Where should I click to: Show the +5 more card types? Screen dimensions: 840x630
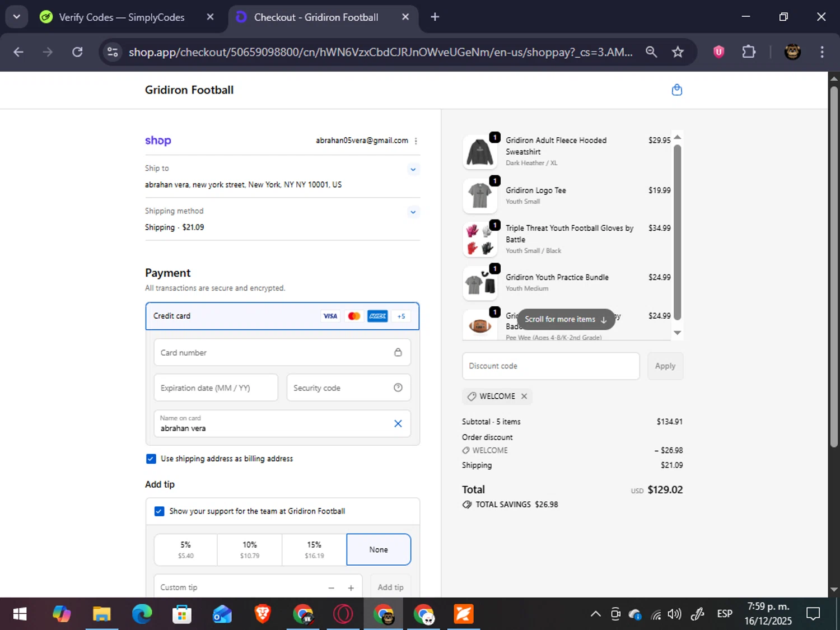point(401,316)
